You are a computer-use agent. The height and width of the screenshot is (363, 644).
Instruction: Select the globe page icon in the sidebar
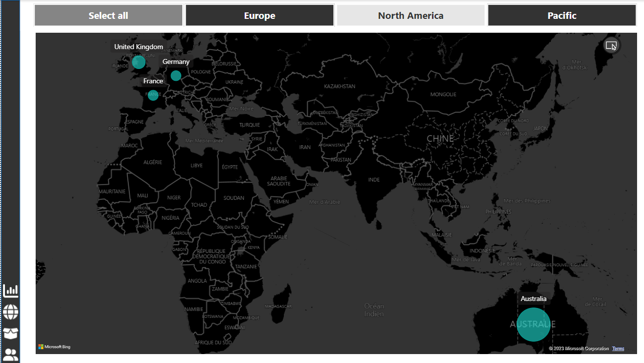[x=11, y=312]
